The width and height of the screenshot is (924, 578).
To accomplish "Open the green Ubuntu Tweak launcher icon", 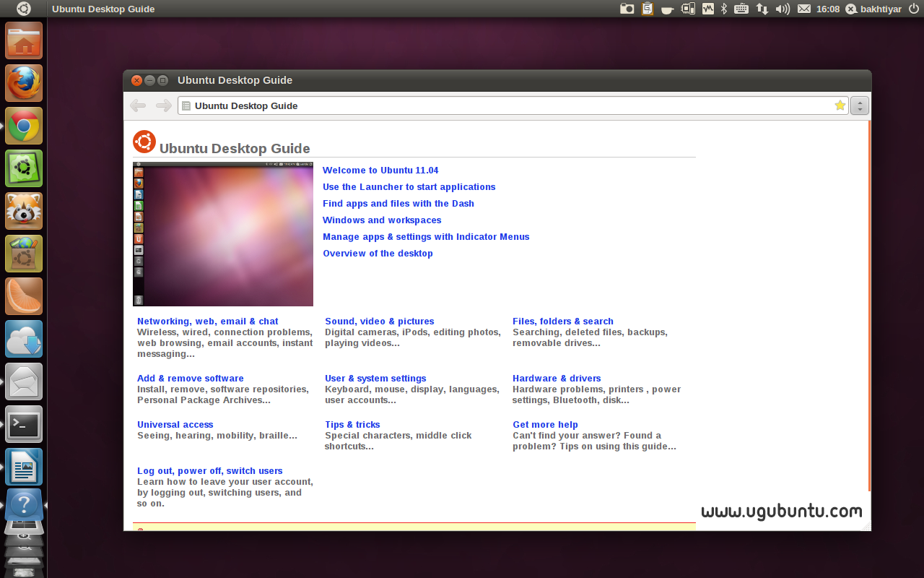I will [x=24, y=168].
